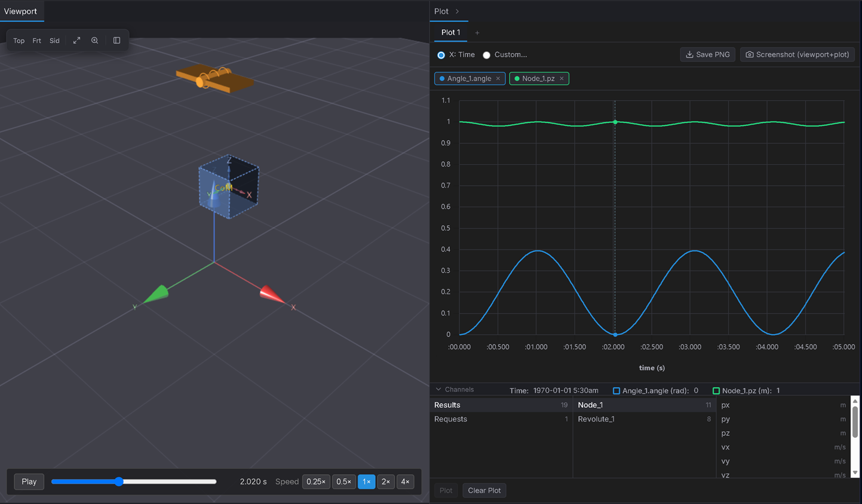Toggle Angle_1.angle legend checkbox
The width and height of the screenshot is (862, 504).
click(616, 391)
